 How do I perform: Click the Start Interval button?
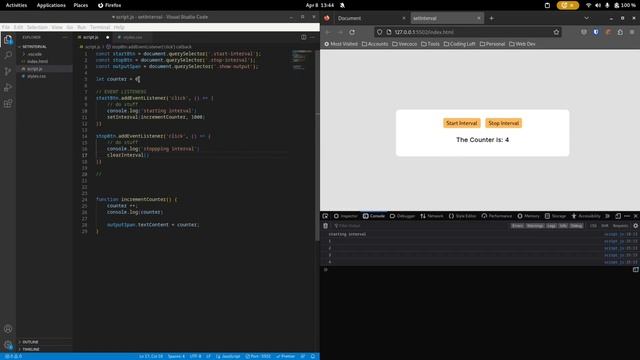click(x=462, y=123)
